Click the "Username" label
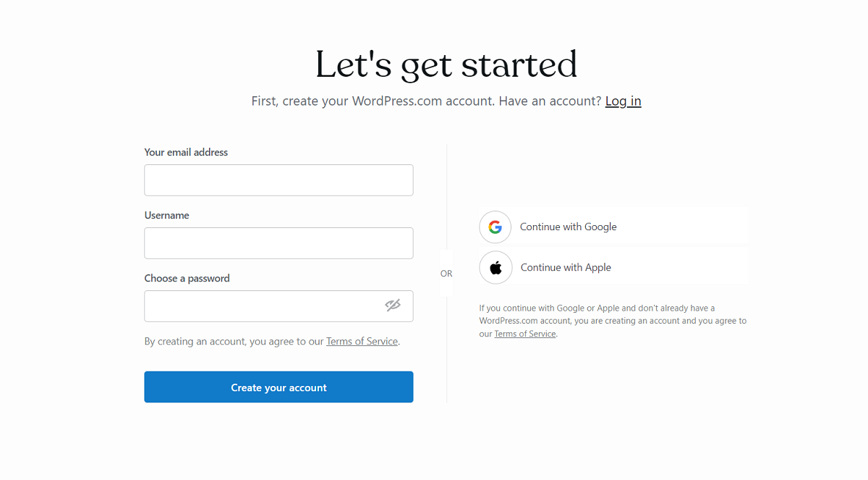Viewport: 868px width, 480px height. coord(166,215)
